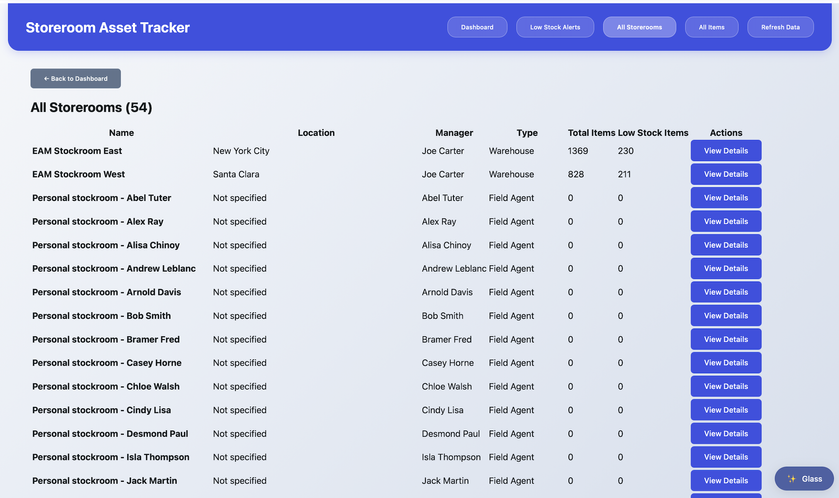Click the Glass sparkle button
Image resolution: width=839 pixels, height=498 pixels.
point(805,479)
